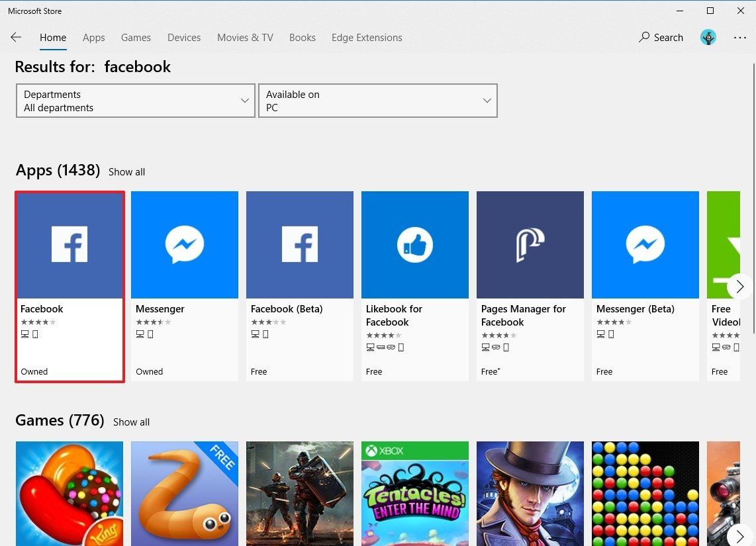Viewport: 756px width, 546px height.
Task: Select Pages Manager for Facebook icon
Action: click(530, 244)
